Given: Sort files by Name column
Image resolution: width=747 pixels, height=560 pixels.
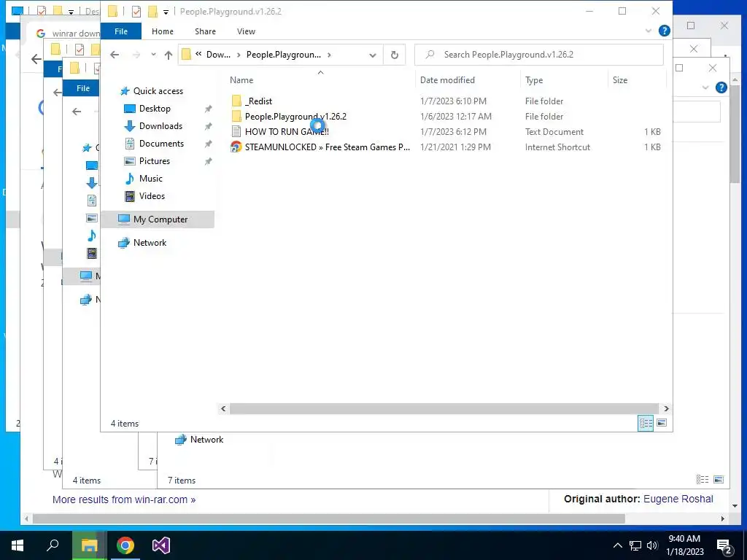Looking at the screenshot, I should click(241, 80).
